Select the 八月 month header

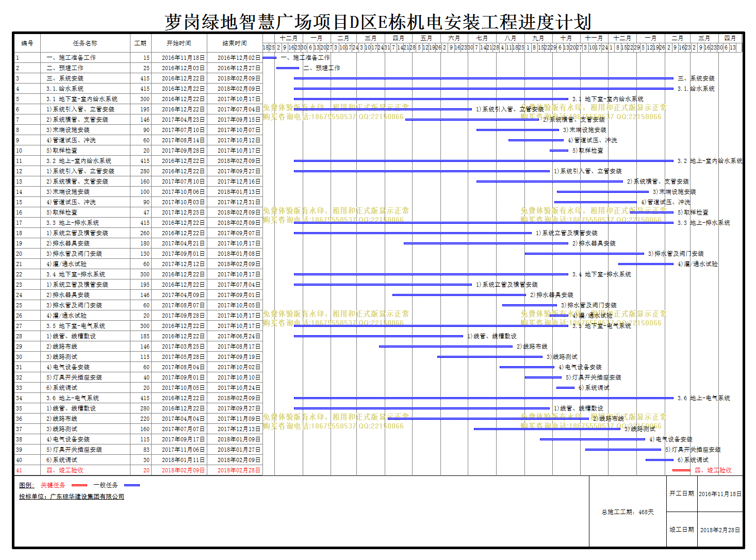coord(511,38)
